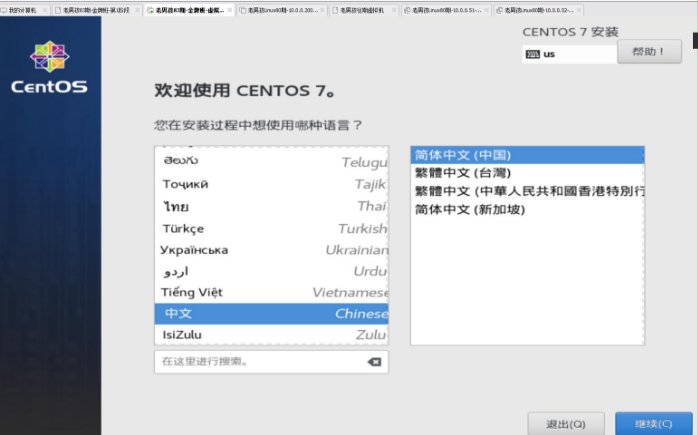Choose Türkçe Turkish from language list
Screen dimensions: 698x435
[270, 228]
